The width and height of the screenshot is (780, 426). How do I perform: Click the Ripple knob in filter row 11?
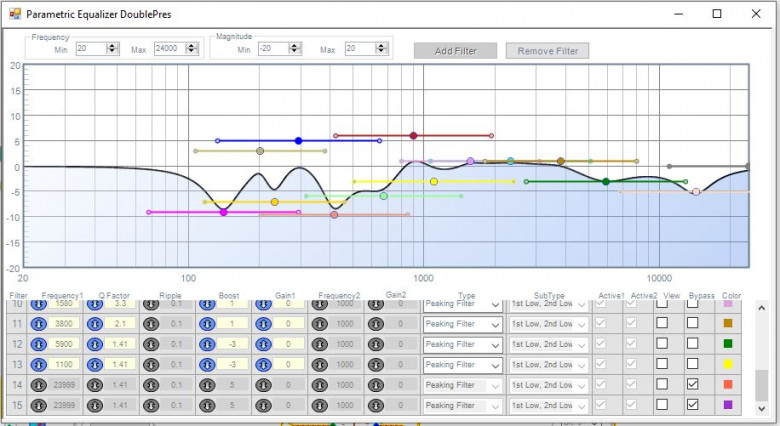[151, 324]
